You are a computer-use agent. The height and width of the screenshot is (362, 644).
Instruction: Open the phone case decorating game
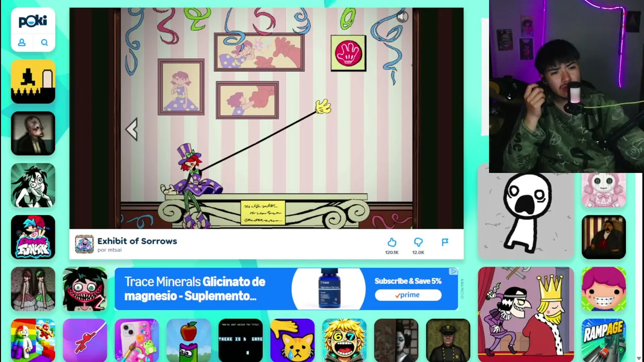137,340
